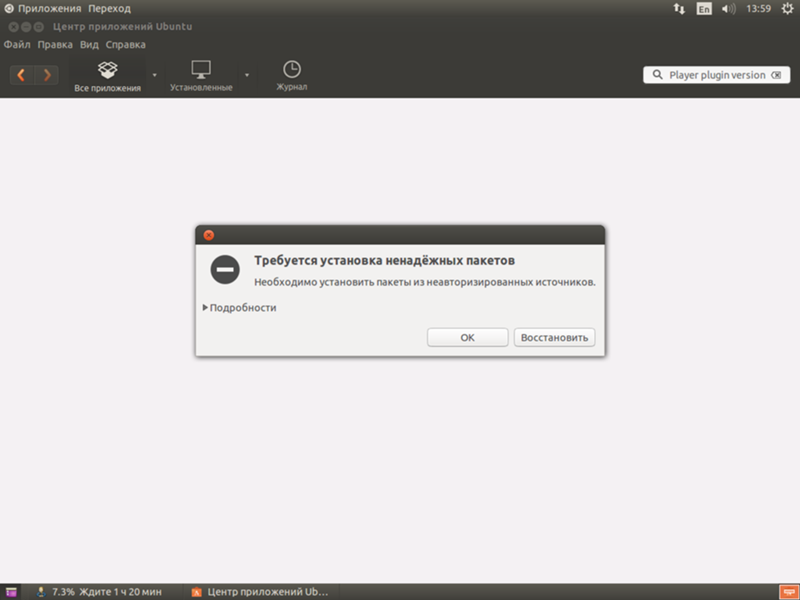Open the system session gear menu

coord(787,9)
